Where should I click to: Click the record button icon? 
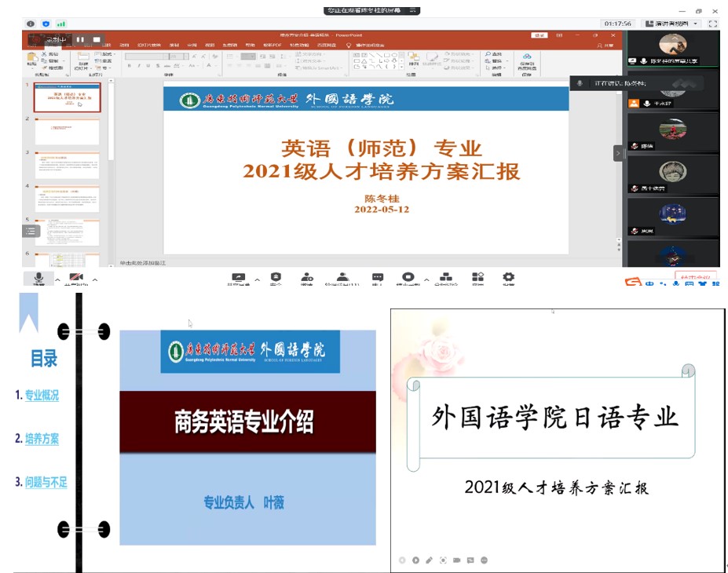pyautogui.click(x=408, y=278)
